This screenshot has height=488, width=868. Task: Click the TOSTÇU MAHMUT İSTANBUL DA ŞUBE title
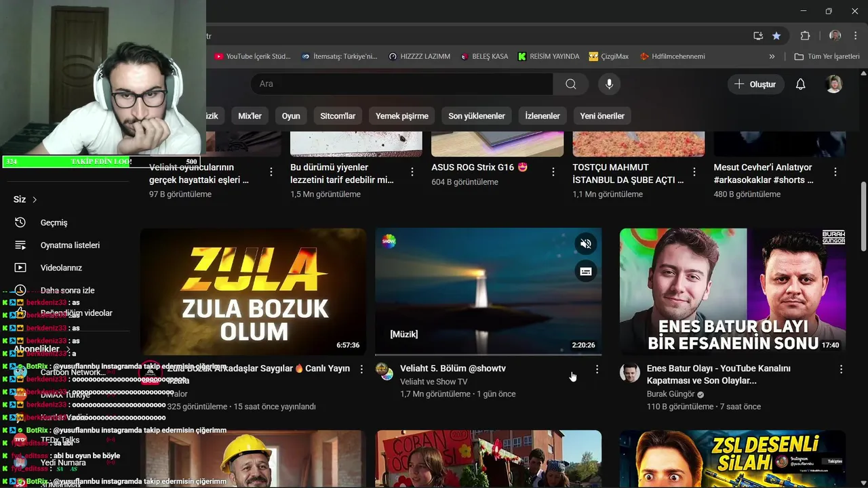(x=628, y=174)
